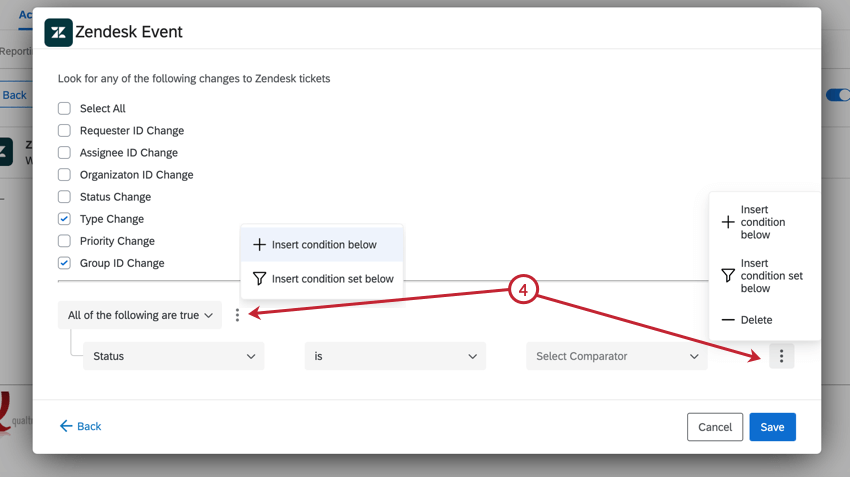Open the three-dot menu beside condition set

coord(237,315)
